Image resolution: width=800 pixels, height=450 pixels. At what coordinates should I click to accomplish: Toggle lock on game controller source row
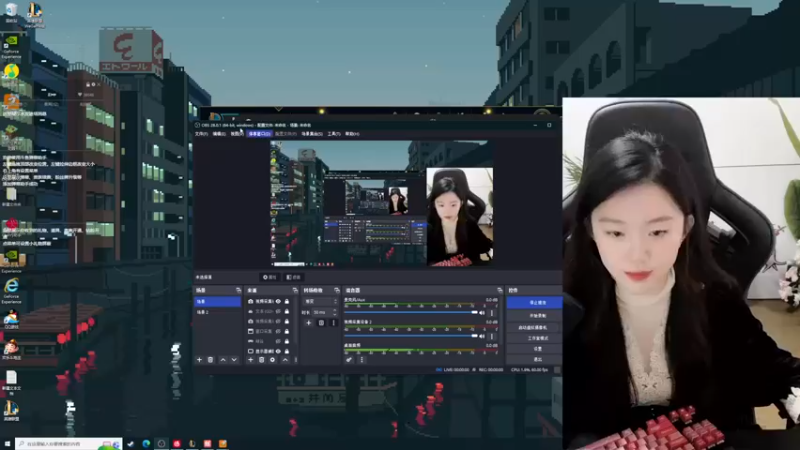click(x=287, y=341)
